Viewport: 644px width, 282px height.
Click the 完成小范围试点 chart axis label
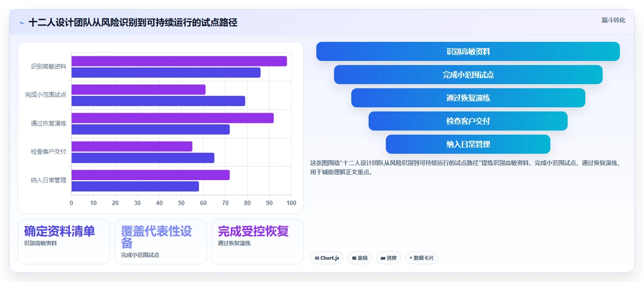pyautogui.click(x=45, y=95)
